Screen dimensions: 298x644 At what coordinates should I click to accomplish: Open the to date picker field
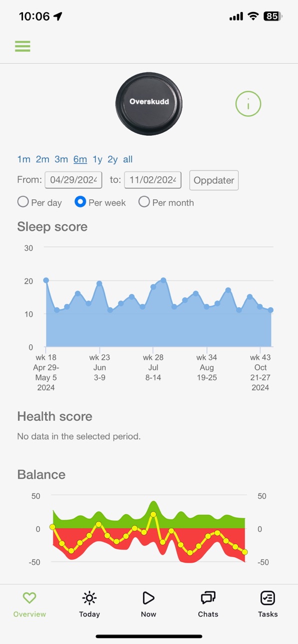[152, 180]
